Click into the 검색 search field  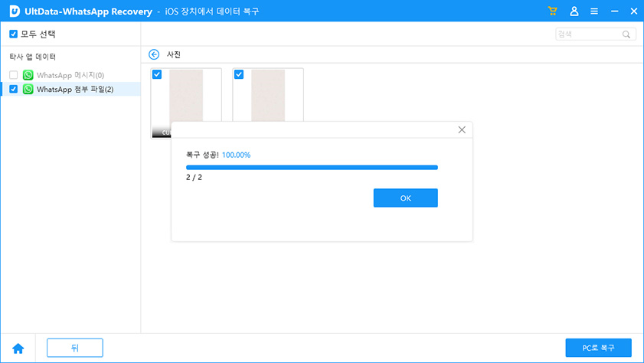point(588,34)
